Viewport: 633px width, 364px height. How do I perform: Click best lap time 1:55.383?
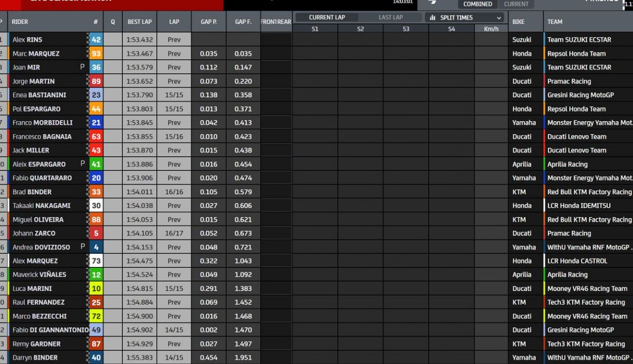point(140,358)
